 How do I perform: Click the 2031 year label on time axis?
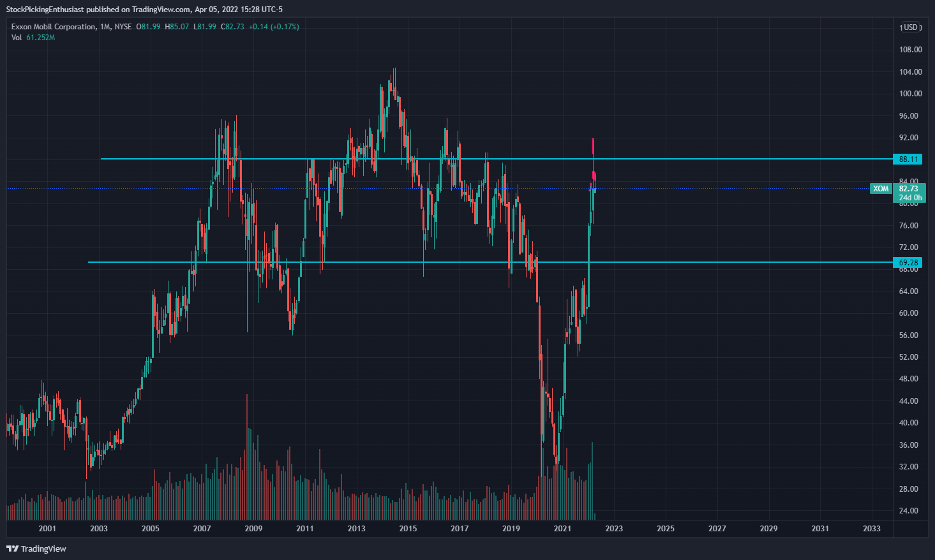tap(820, 529)
